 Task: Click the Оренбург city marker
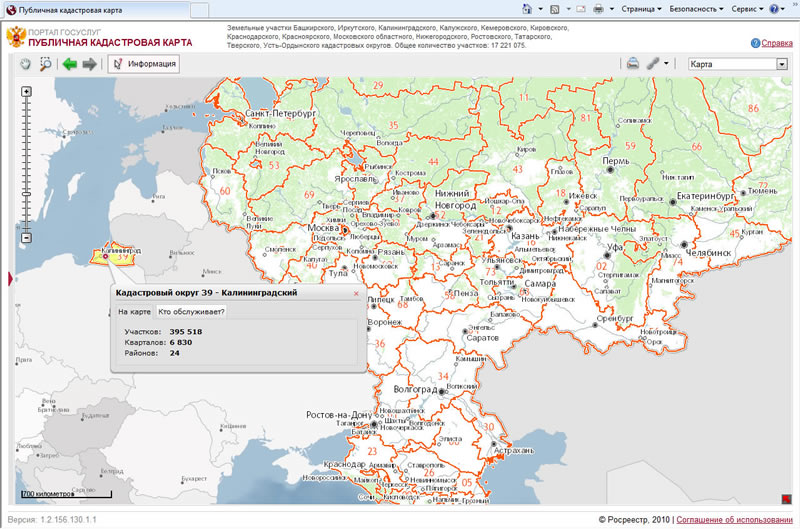tap(594, 325)
